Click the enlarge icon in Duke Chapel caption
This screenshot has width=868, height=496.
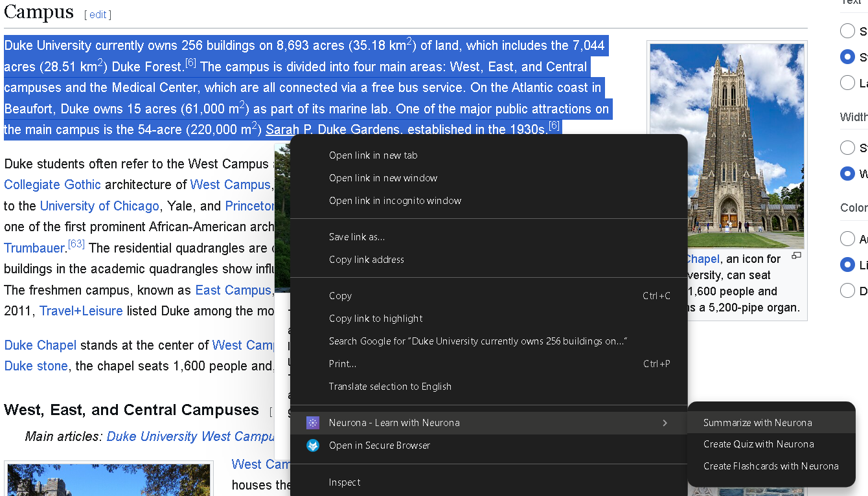pyautogui.click(x=797, y=256)
